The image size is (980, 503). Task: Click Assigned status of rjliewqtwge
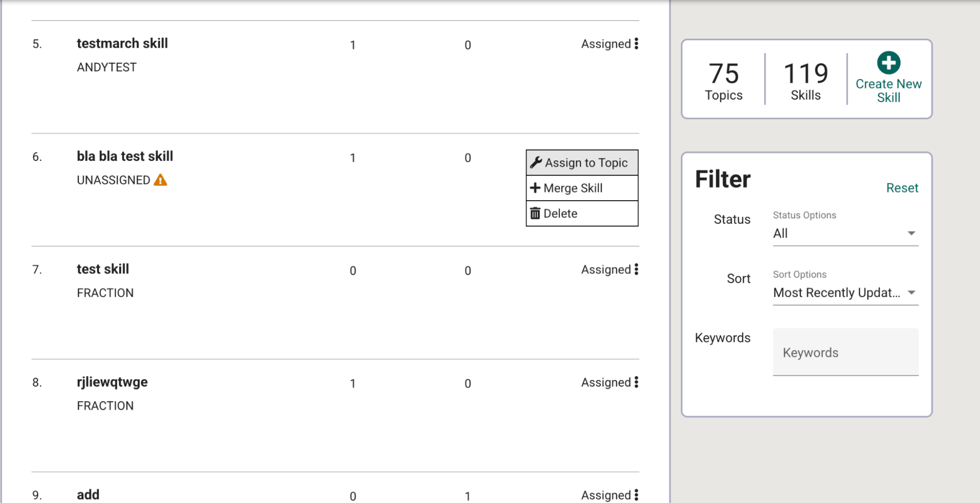pyautogui.click(x=606, y=383)
